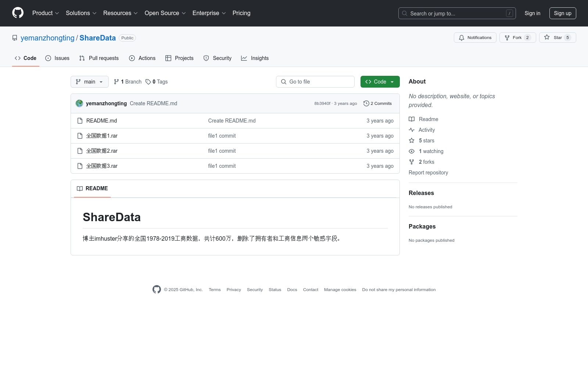The width and height of the screenshot is (588, 368).
Task: Expand the Enterprise menu
Action: click(209, 13)
